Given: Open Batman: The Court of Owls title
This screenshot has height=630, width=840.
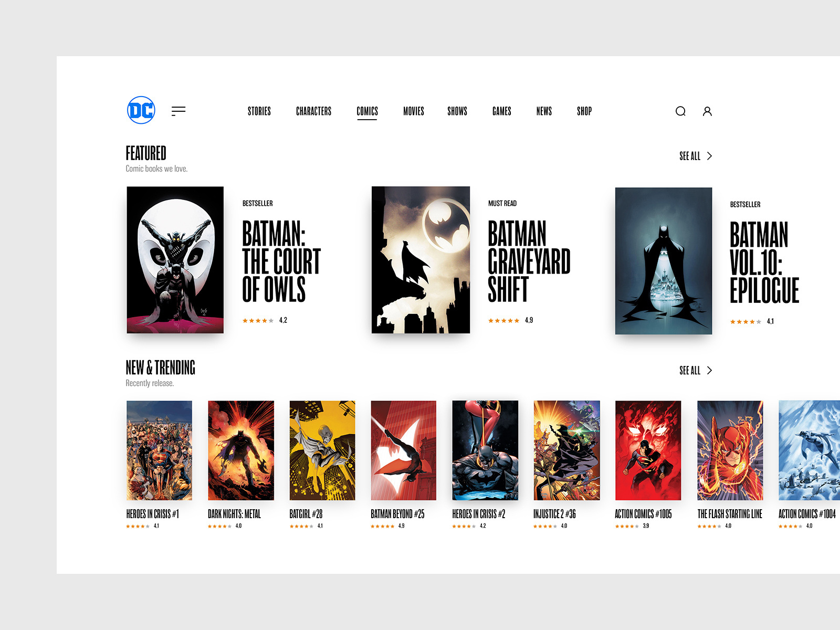Looking at the screenshot, I should 281,262.
